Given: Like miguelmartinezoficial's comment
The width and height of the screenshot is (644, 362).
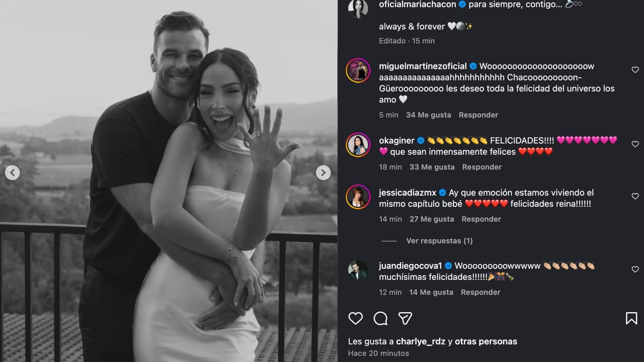Looking at the screenshot, I should tap(635, 70).
